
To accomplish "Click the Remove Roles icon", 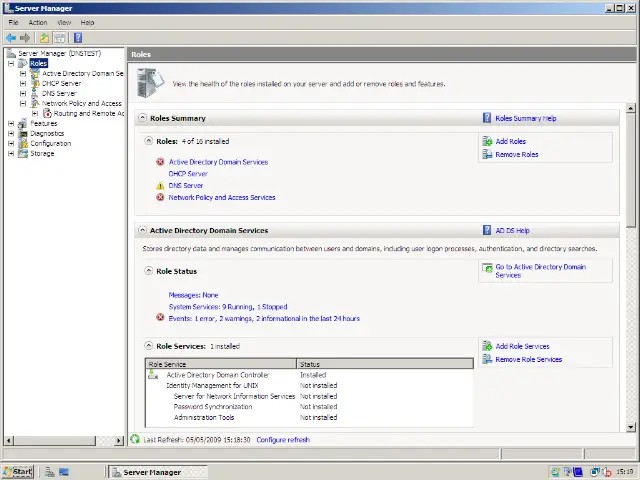I will 487,154.
